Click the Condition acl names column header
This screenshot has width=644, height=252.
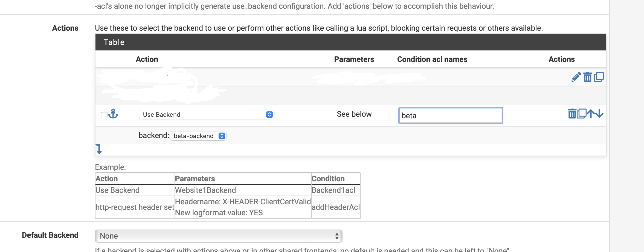click(432, 59)
